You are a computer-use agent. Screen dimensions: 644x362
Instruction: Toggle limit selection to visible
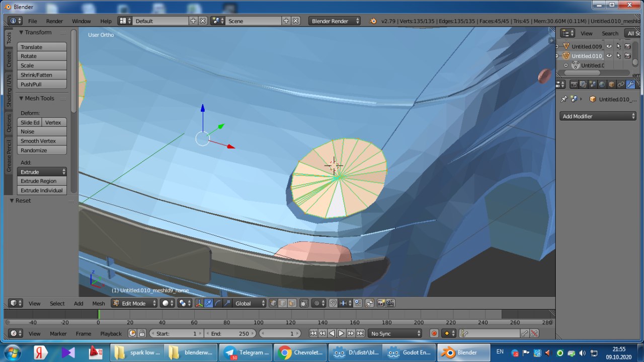click(304, 303)
